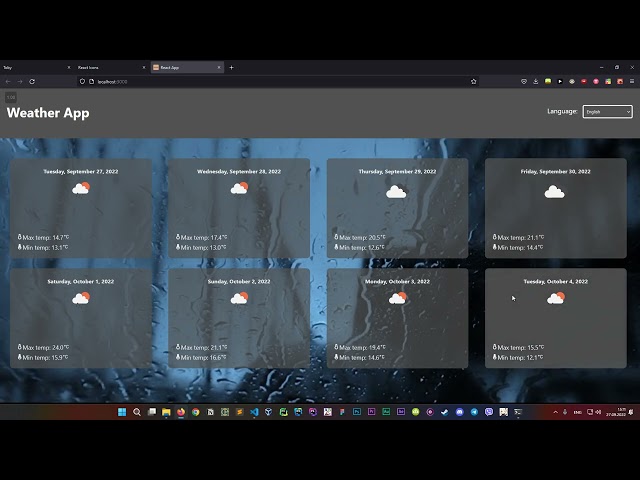Image resolution: width=640 pixels, height=480 pixels.
Task: Open the Firefox downloads panel
Action: point(536,82)
